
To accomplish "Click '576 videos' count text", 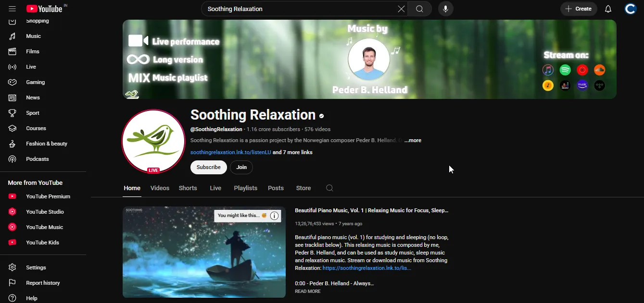I will click(317, 129).
